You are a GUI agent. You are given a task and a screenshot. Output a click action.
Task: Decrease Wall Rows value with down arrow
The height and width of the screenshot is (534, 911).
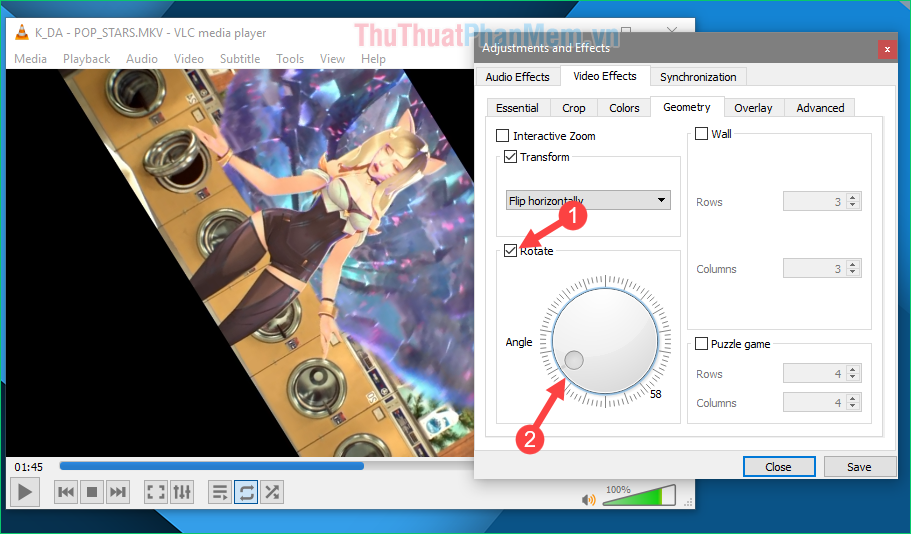tap(852, 206)
